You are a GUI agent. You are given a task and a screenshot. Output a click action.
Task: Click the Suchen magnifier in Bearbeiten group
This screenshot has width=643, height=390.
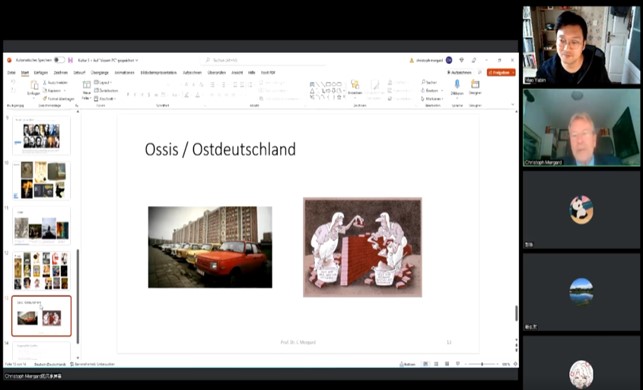[423, 82]
